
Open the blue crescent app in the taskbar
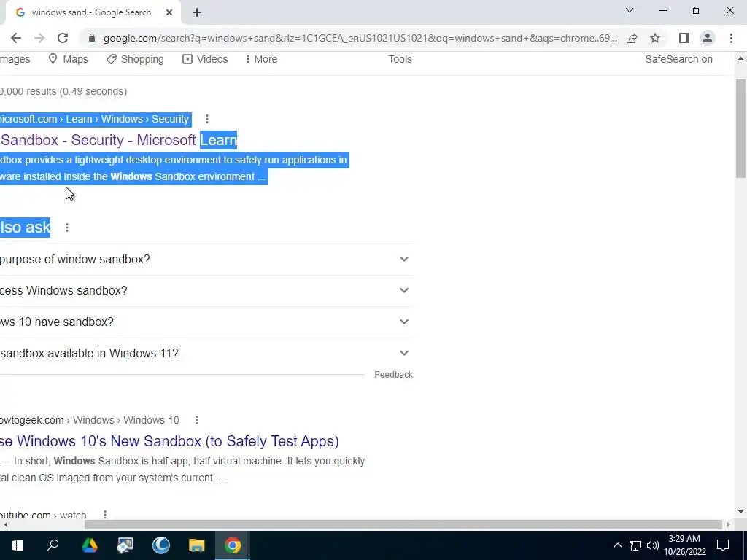(x=161, y=545)
